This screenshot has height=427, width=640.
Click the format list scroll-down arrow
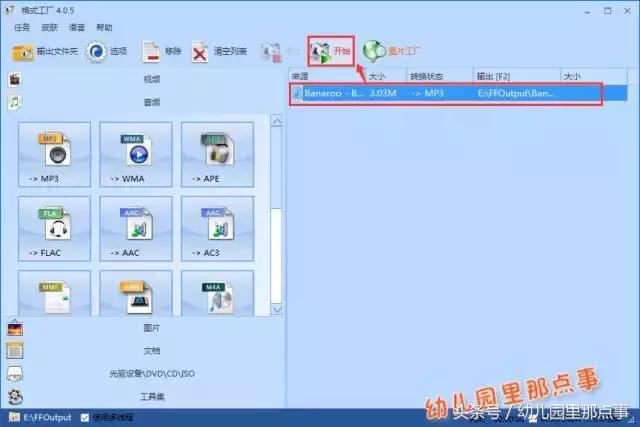(x=277, y=309)
